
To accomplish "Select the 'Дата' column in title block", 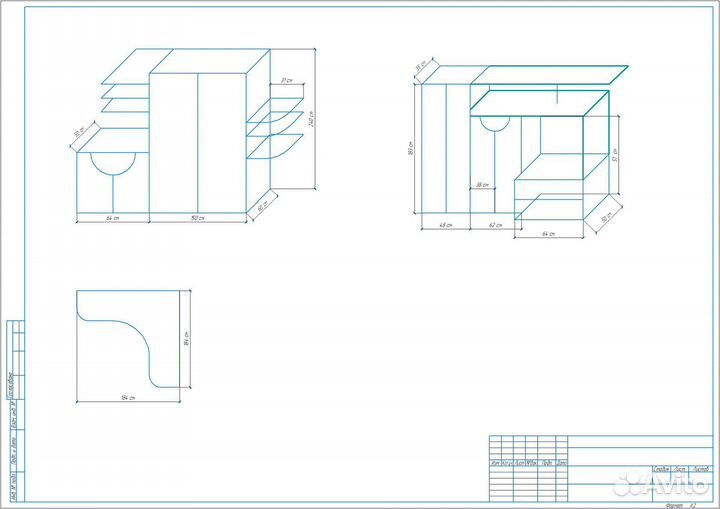I will [x=562, y=463].
